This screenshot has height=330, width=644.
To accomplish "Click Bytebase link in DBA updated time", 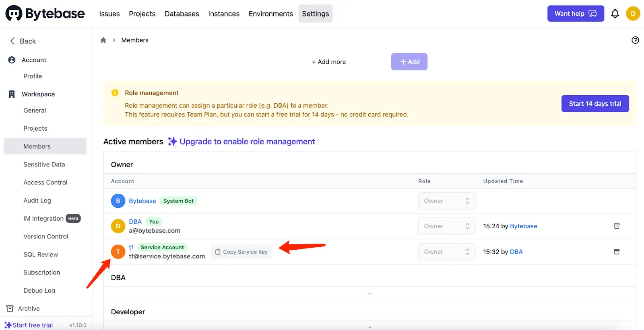I will tap(523, 226).
